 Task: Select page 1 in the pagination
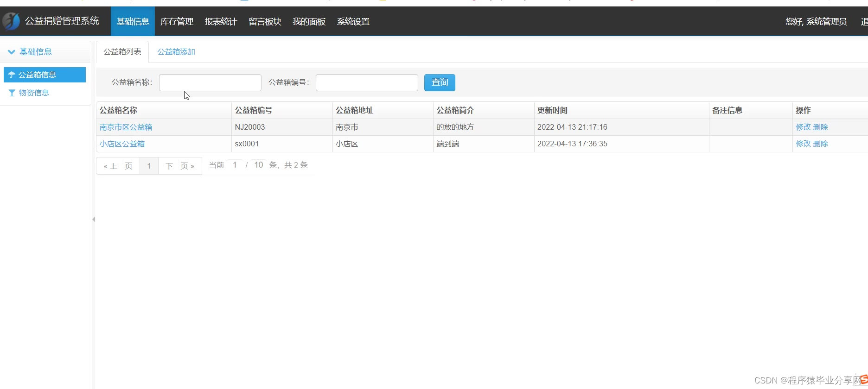coord(149,166)
